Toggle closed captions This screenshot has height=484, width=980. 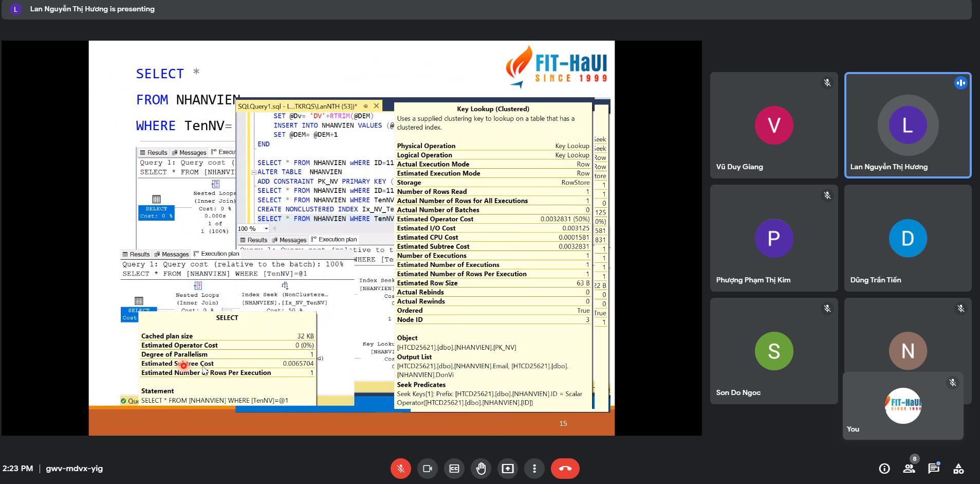[454, 469]
